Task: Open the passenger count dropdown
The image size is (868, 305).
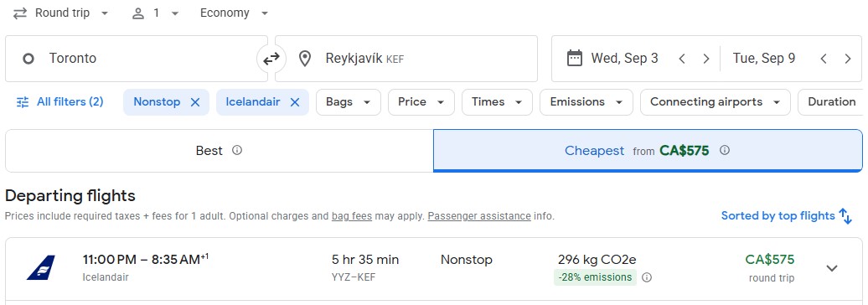Action: (x=155, y=13)
